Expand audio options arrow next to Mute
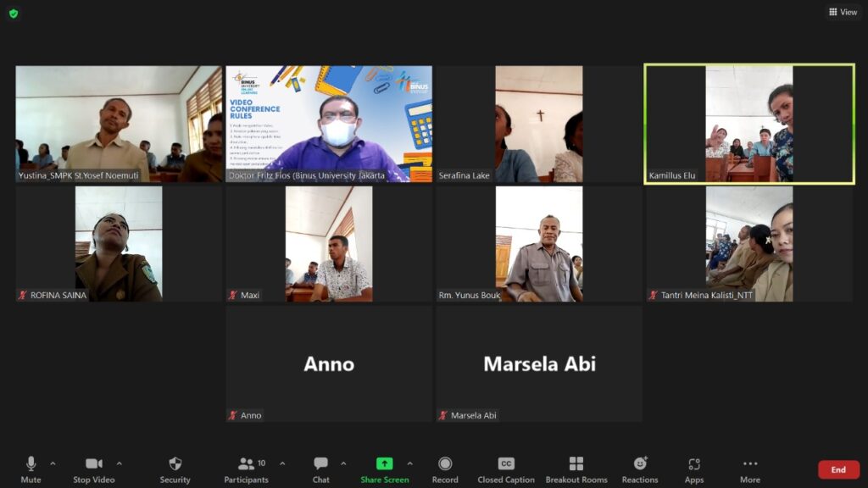The height and width of the screenshot is (488, 868). pos(53,463)
